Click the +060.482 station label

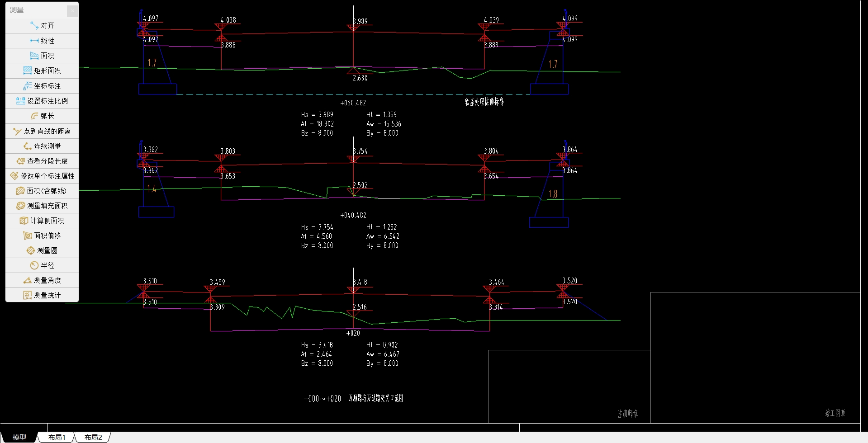click(353, 103)
